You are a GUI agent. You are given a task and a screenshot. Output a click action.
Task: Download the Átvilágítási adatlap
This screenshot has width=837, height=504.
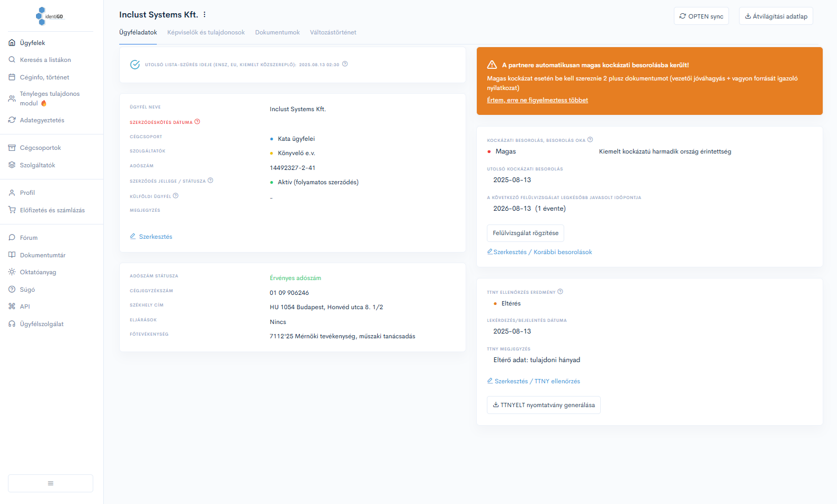pos(776,16)
